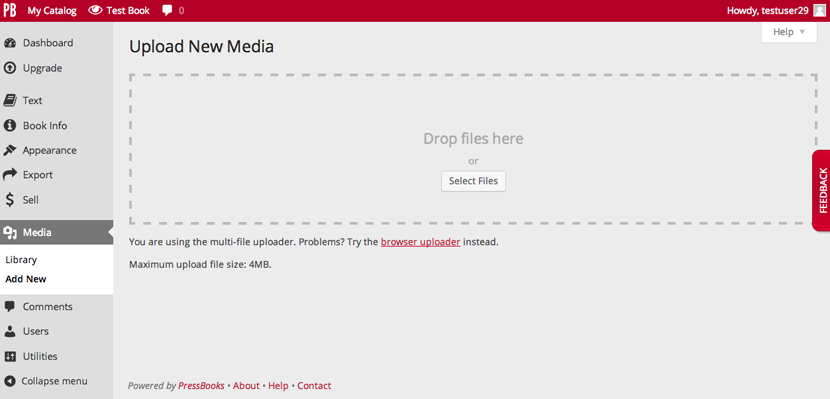Open Test Book from the top bar
The width and height of the screenshot is (830, 399).
click(x=128, y=11)
